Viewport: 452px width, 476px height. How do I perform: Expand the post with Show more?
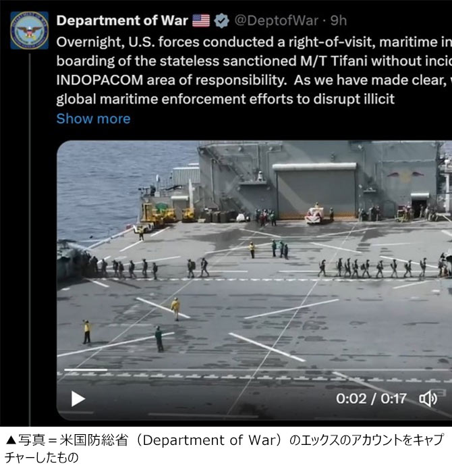click(x=93, y=119)
